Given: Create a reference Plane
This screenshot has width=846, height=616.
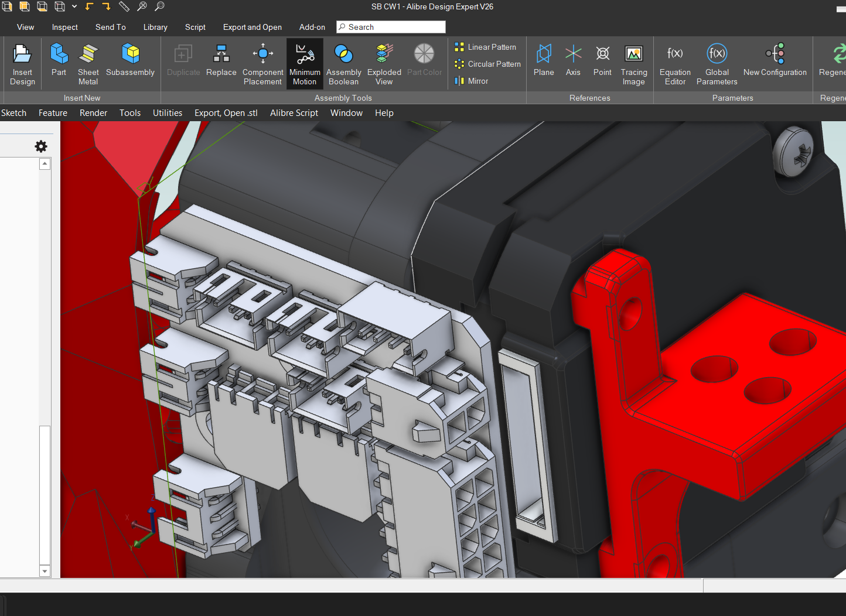Looking at the screenshot, I should (x=544, y=60).
